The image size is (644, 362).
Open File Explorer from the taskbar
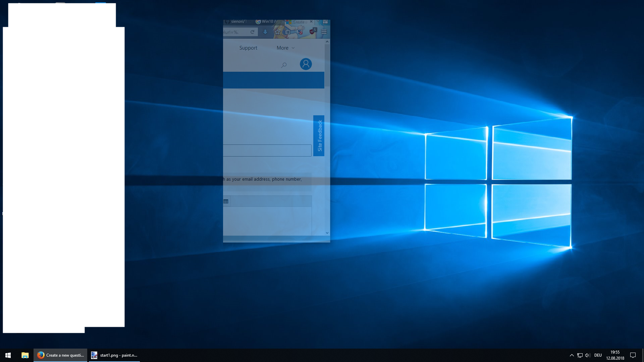[x=25, y=355]
